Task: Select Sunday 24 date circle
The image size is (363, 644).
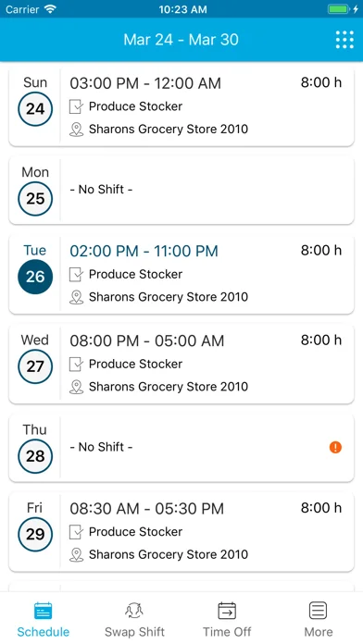Action: (x=35, y=109)
